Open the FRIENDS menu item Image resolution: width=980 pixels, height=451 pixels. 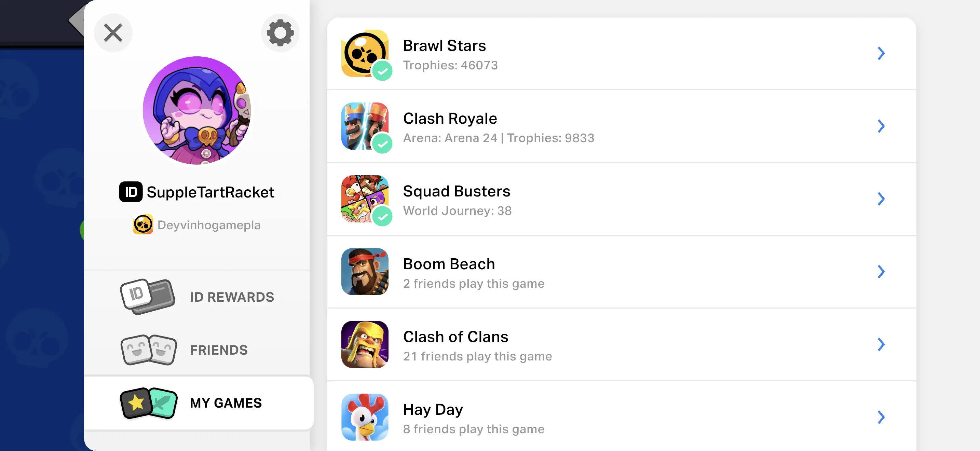coord(219,350)
